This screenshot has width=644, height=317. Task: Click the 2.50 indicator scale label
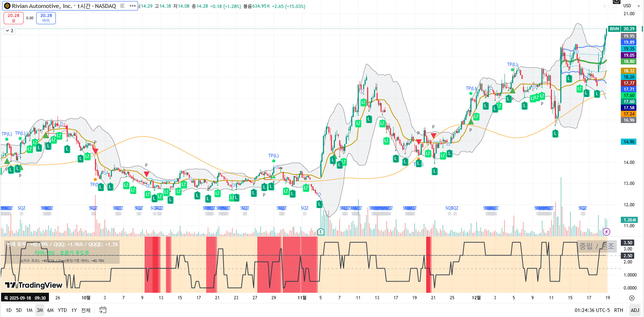pyautogui.click(x=628, y=256)
